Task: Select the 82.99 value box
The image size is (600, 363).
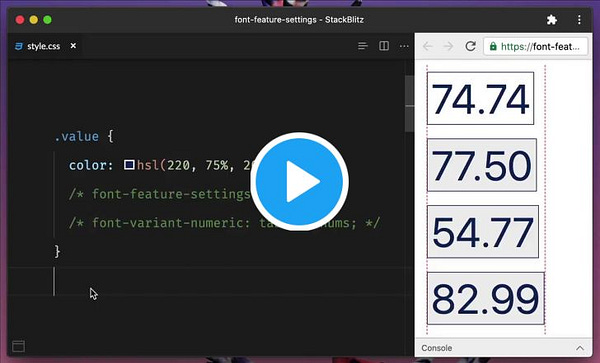Action: click(486, 298)
